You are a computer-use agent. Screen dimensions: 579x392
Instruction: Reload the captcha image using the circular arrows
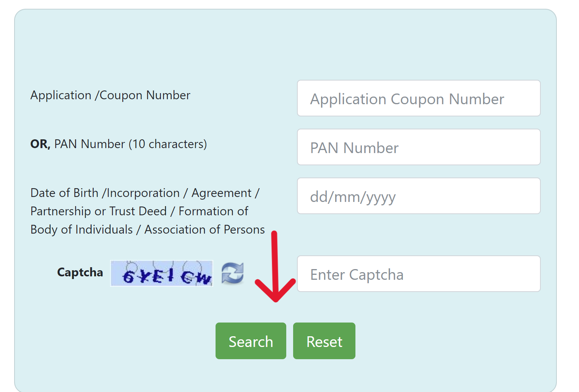tap(232, 273)
